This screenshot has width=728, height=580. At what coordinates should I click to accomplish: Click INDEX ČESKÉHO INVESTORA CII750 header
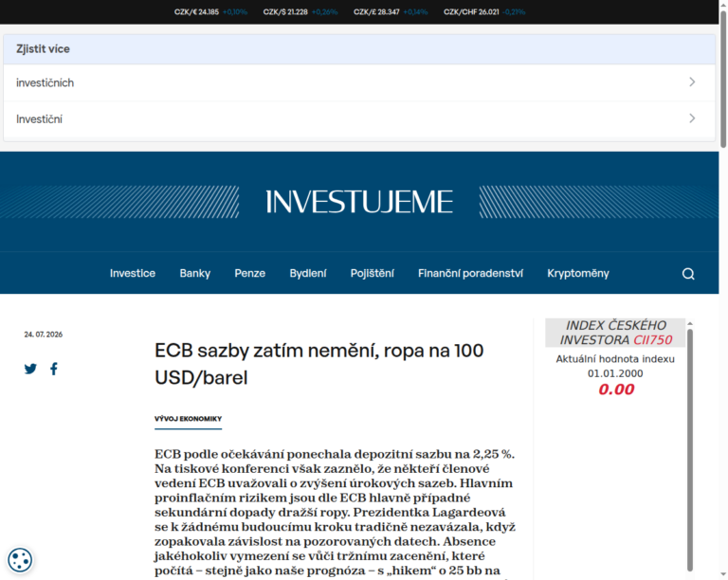(615, 333)
